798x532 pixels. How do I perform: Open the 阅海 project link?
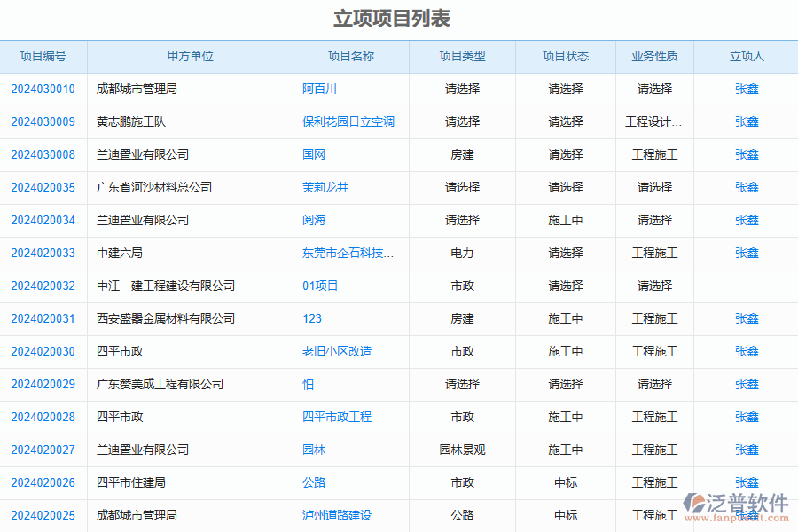(x=314, y=221)
